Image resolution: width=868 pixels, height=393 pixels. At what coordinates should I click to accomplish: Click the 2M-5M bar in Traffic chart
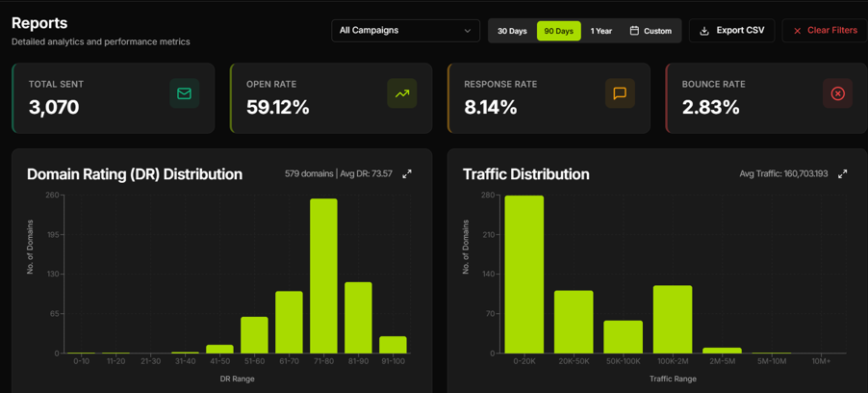[x=722, y=351]
